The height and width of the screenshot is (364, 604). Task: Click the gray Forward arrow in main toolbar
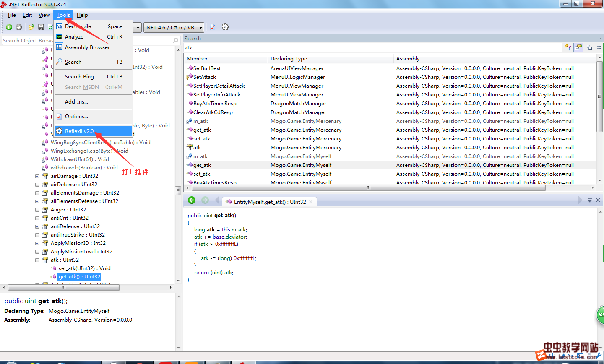point(18,27)
